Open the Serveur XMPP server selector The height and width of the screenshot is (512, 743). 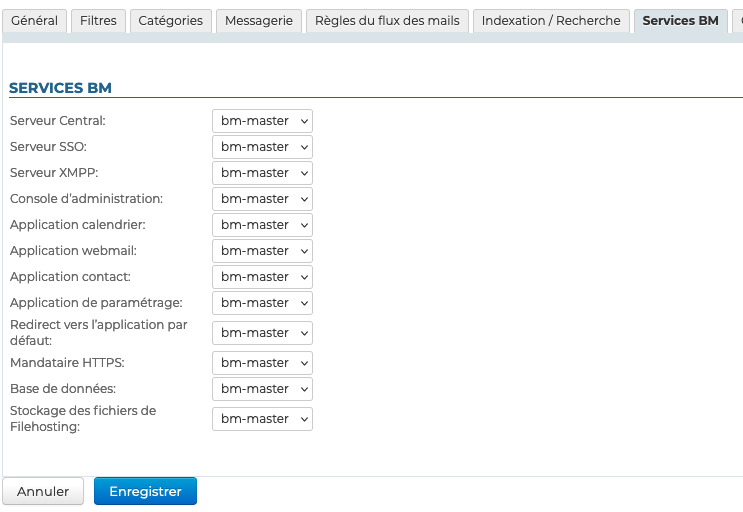click(262, 173)
